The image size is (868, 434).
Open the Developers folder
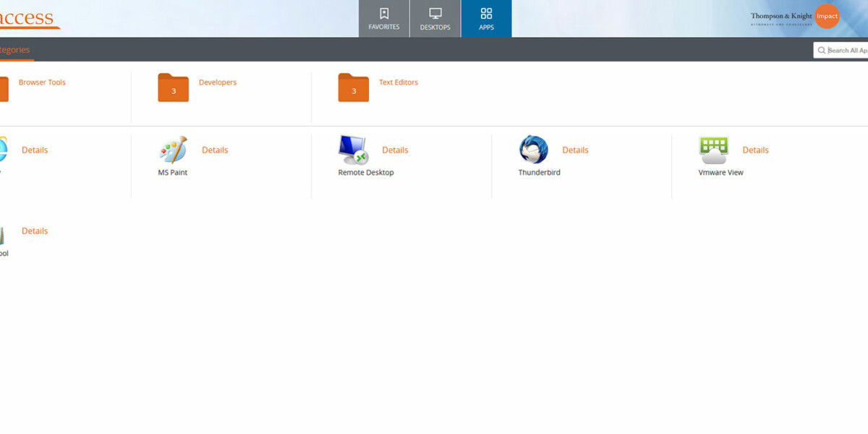[173, 87]
